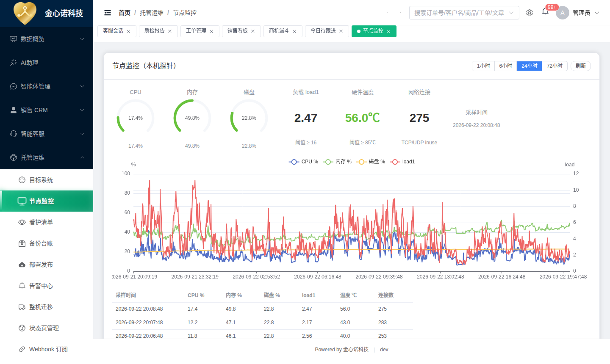Select the 6小时 time range
610x364 pixels.
click(x=506, y=66)
